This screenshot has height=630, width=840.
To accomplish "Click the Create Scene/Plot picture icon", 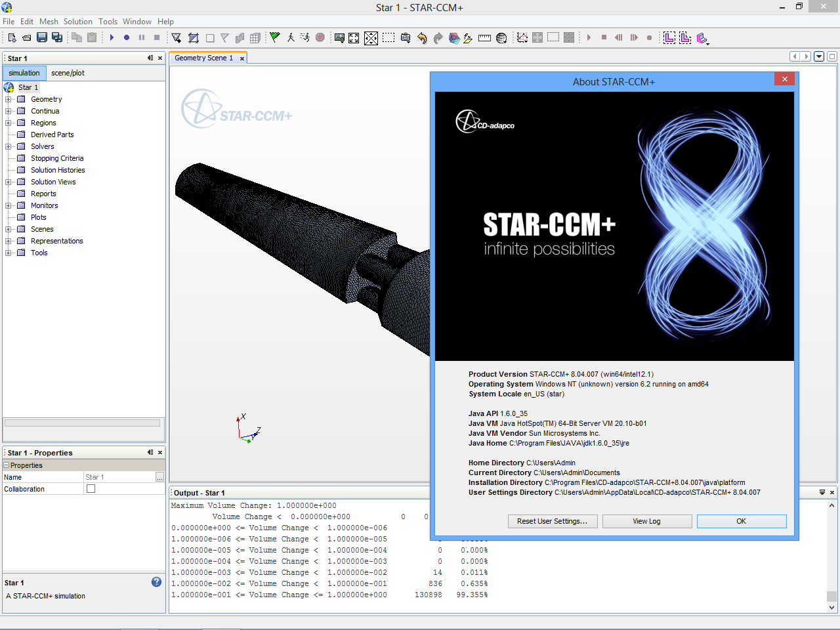I will pyautogui.click(x=339, y=37).
